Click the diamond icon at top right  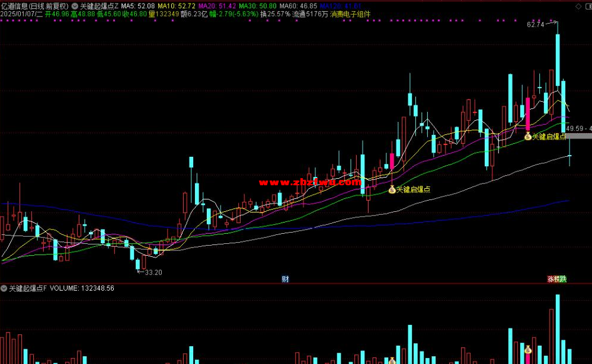point(578,7)
